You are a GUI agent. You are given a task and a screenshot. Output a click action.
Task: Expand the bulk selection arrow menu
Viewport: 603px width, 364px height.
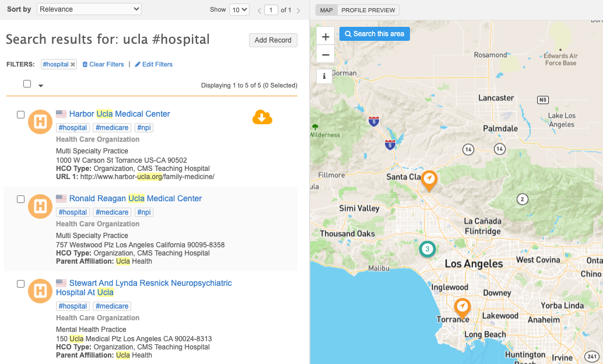click(41, 86)
